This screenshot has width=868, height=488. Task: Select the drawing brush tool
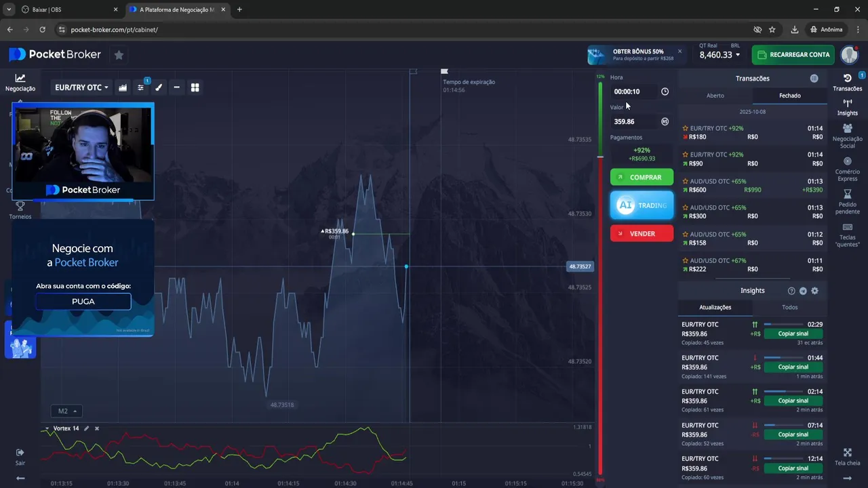pos(159,87)
